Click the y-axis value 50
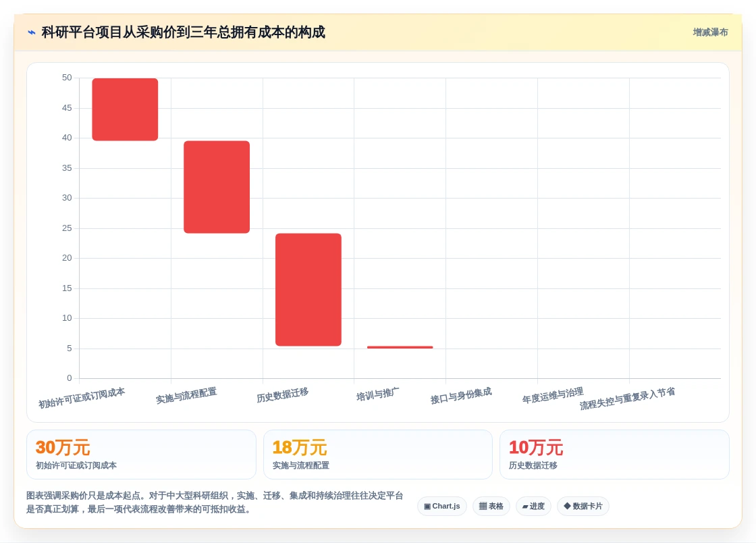The width and height of the screenshot is (756, 543). coord(67,78)
